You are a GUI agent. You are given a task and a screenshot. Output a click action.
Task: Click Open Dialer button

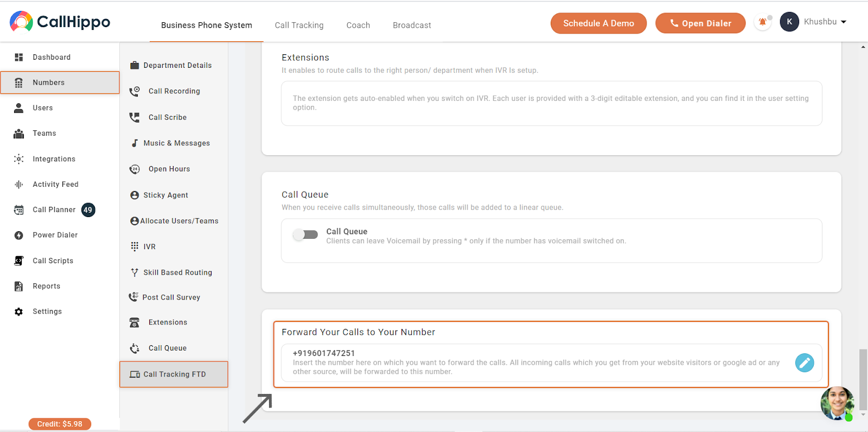700,23
